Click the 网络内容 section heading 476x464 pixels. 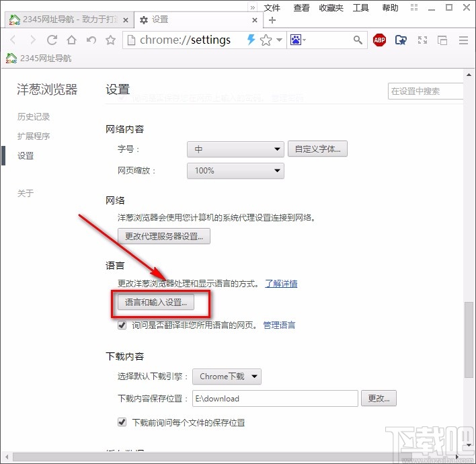(x=124, y=129)
